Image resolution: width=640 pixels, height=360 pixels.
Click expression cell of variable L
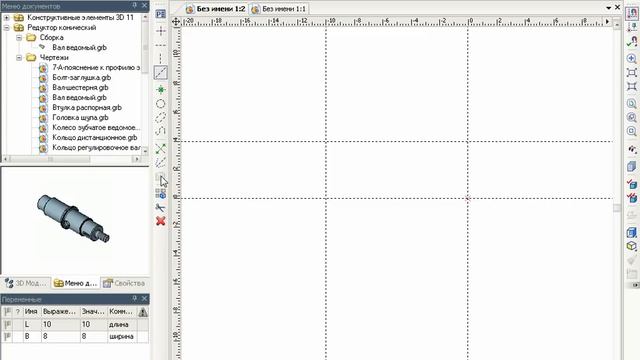coord(60,324)
